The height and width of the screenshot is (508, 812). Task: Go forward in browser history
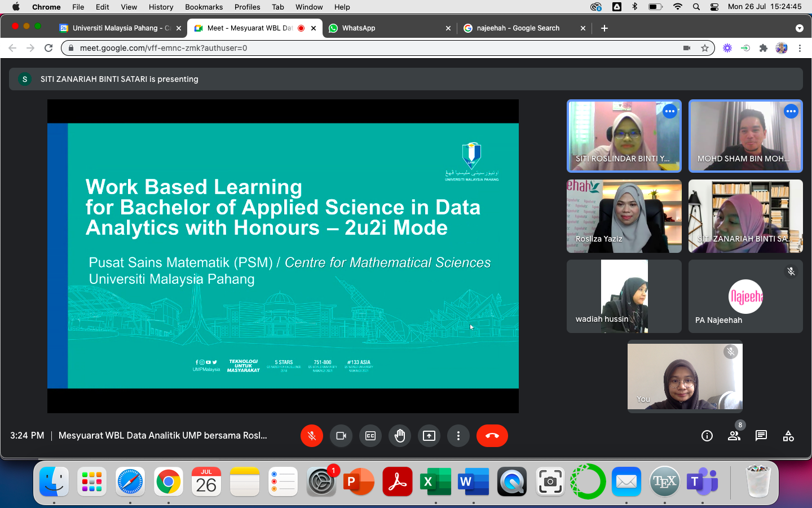(30, 48)
